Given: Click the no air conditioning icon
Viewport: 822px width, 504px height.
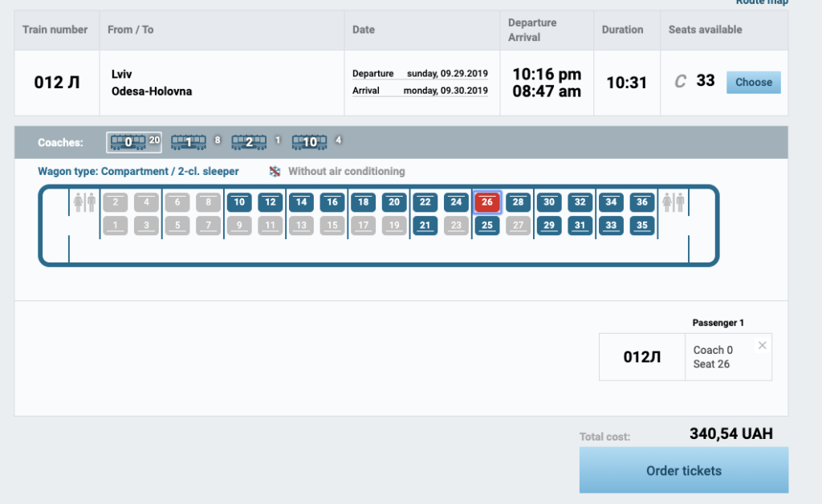Looking at the screenshot, I should point(275,172).
